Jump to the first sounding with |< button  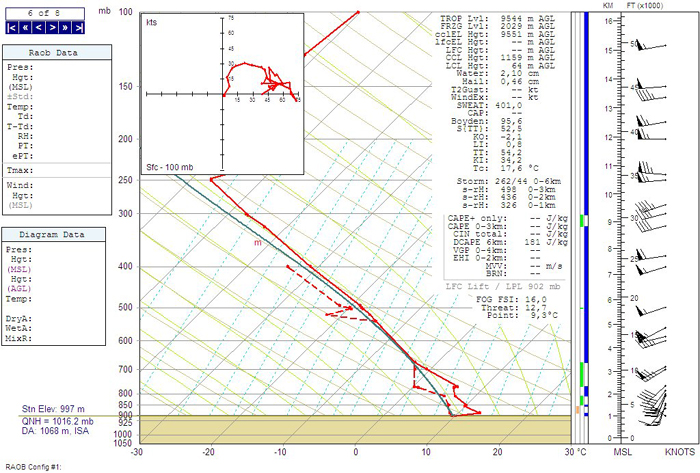click(x=11, y=28)
